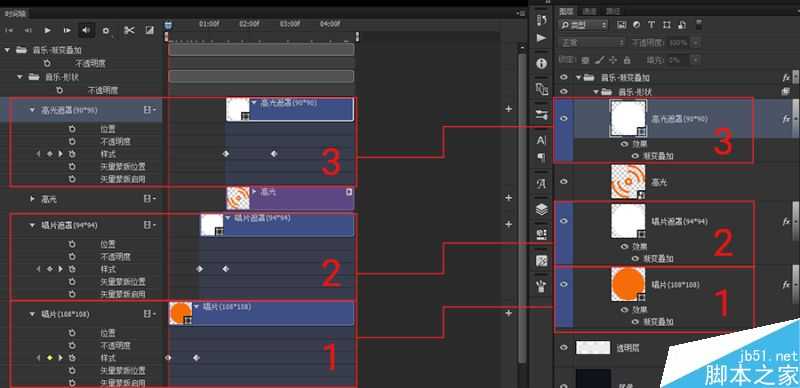Select second 样式 keyframe on 高光遮罩 track
The height and width of the screenshot is (388, 800).
point(274,153)
